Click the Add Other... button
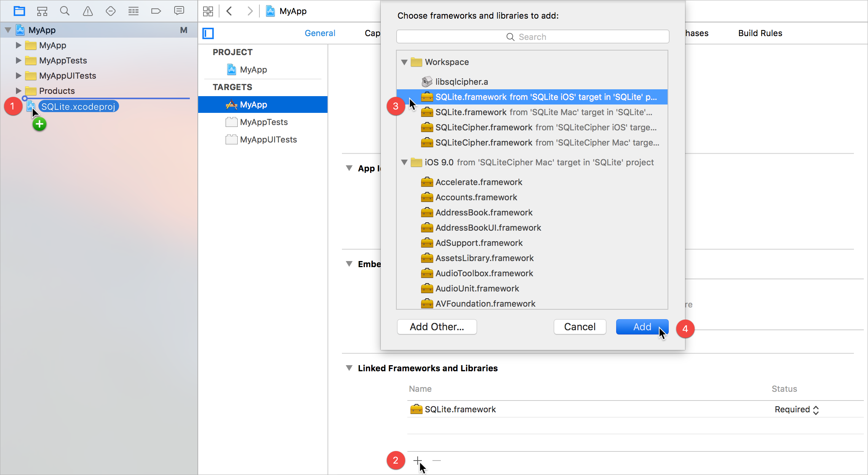The height and width of the screenshot is (475, 868). click(437, 327)
